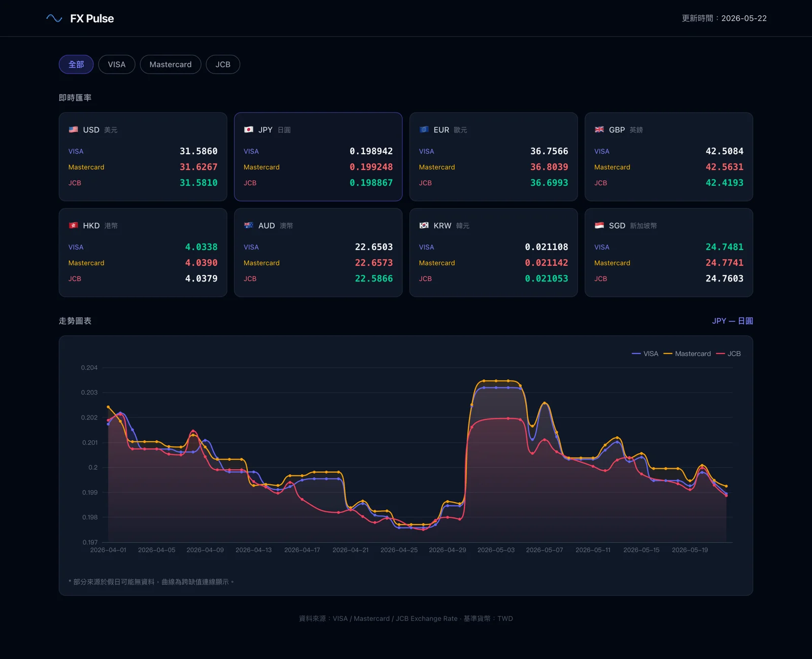The image size is (812, 659).
Task: Click the SGD Singapore flag icon
Action: pyautogui.click(x=599, y=225)
